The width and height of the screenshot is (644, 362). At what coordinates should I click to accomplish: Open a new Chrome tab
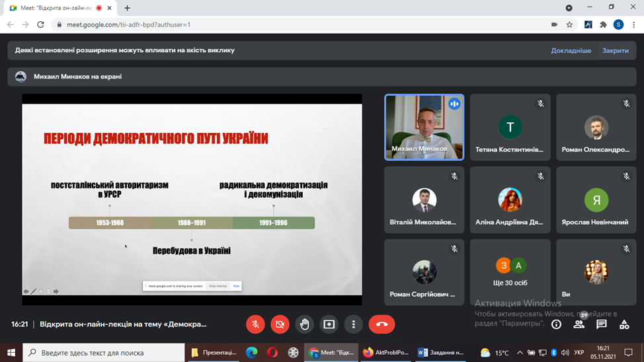click(128, 8)
